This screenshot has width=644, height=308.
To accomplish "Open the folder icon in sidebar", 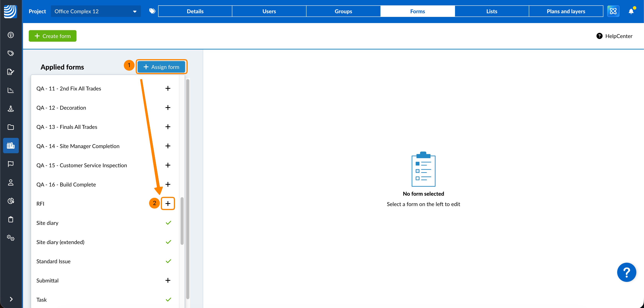I will [11, 127].
